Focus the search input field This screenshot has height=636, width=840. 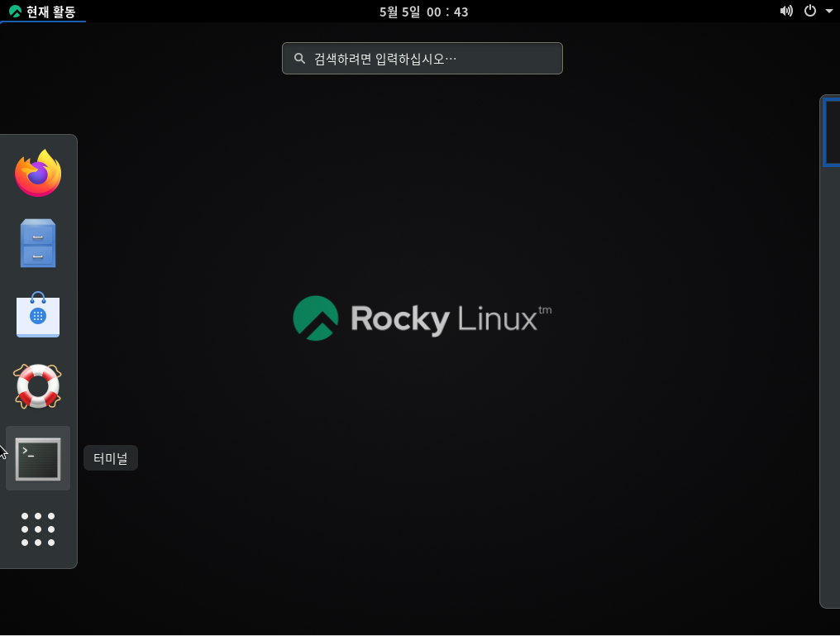(422, 59)
